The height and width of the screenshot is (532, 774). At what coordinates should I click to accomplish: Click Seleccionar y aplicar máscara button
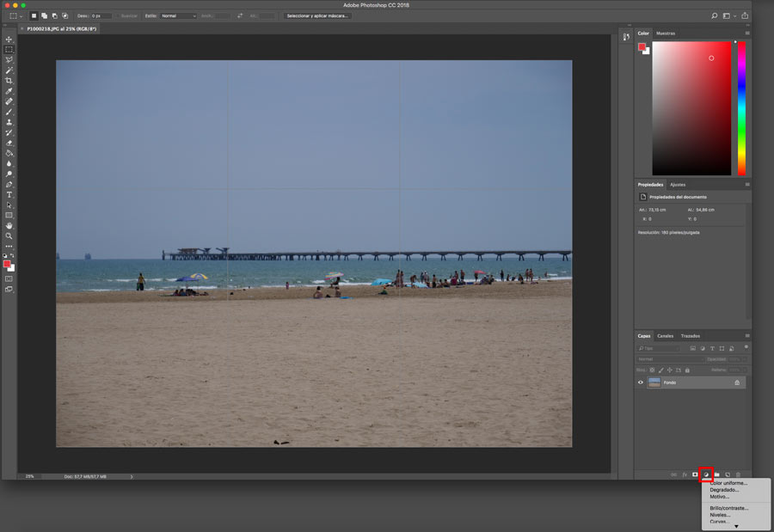pyautogui.click(x=318, y=15)
